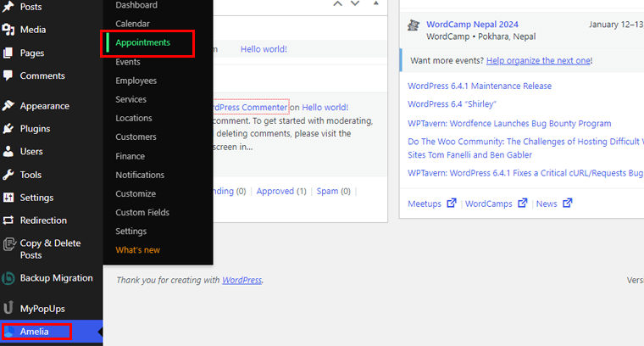
Task: Move widget up with the up chevron
Action: (337, 3)
